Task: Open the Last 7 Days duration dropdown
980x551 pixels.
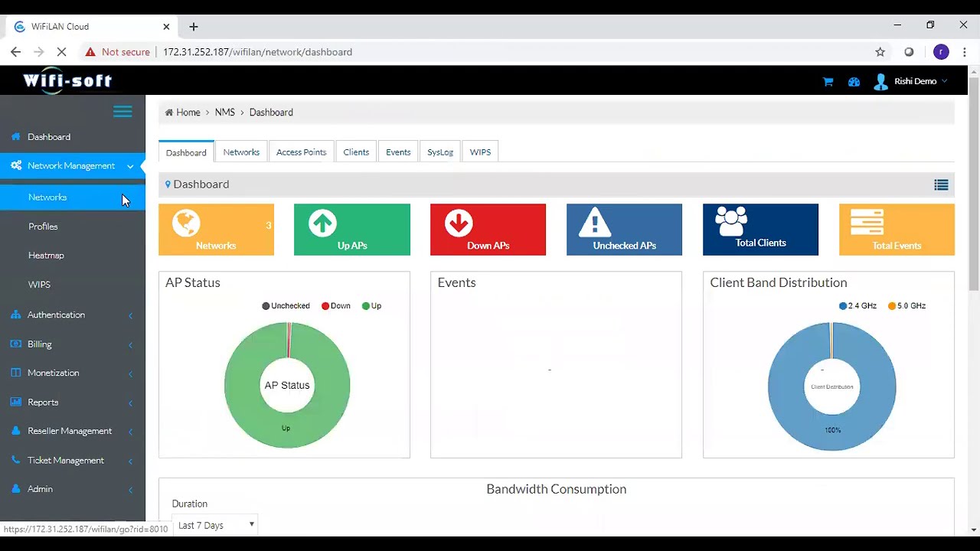Action: click(x=216, y=525)
